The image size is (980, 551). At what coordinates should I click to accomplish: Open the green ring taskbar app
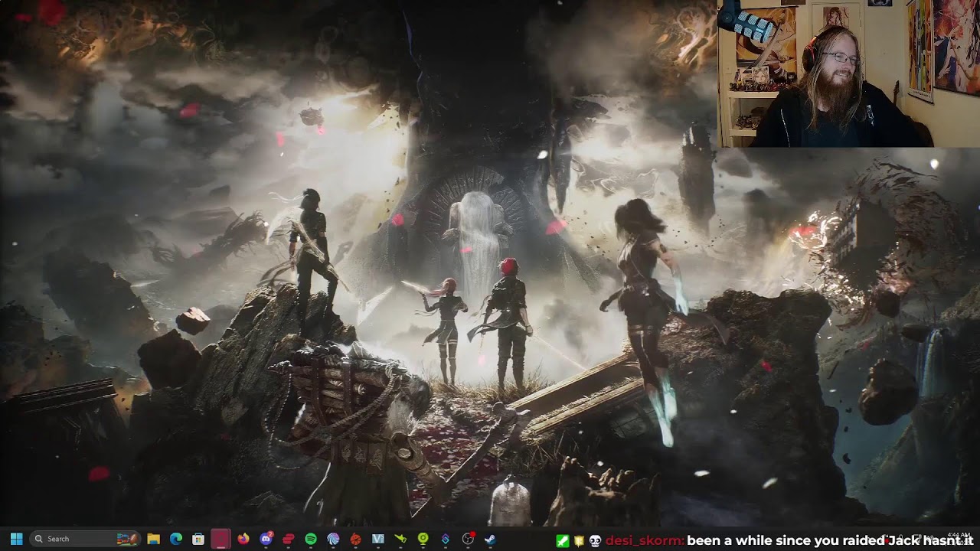[423, 539]
